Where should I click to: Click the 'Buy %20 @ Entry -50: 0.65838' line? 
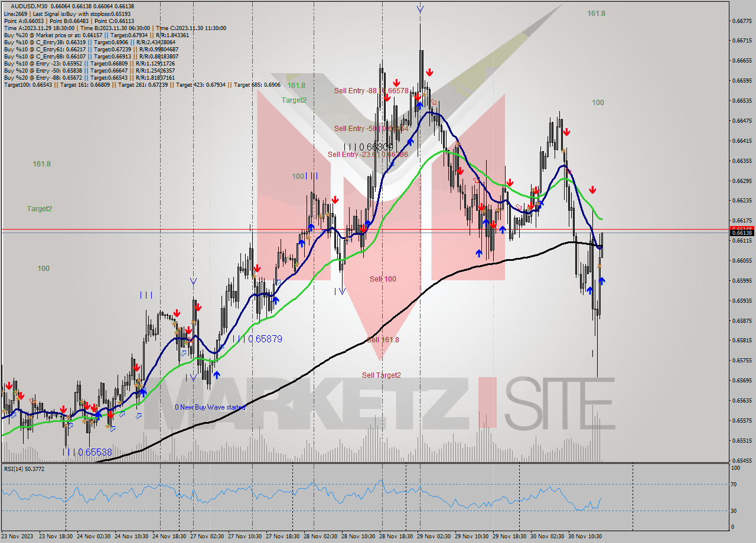(x=89, y=70)
